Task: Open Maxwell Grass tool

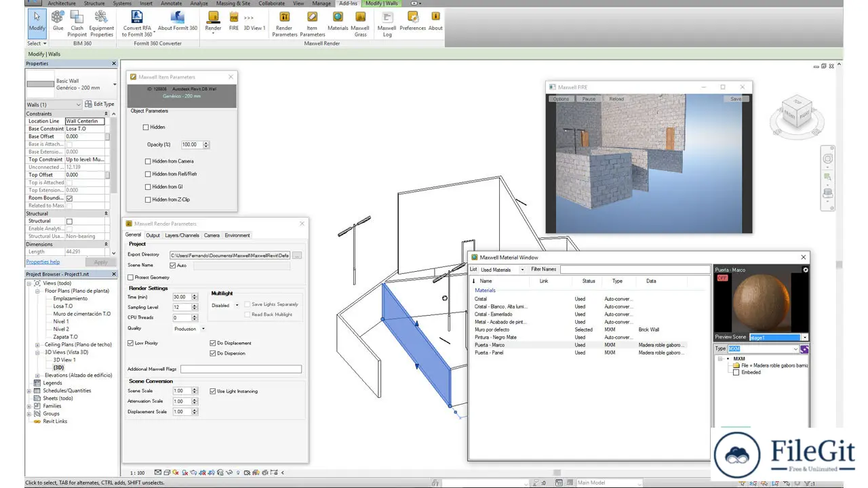Action: pyautogui.click(x=360, y=23)
